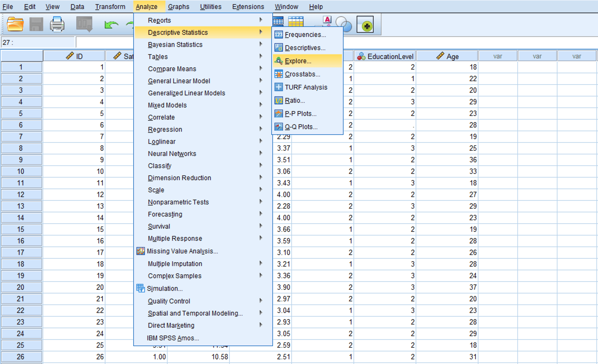Open the Transform menu
The width and height of the screenshot is (598, 364).
pyautogui.click(x=110, y=7)
